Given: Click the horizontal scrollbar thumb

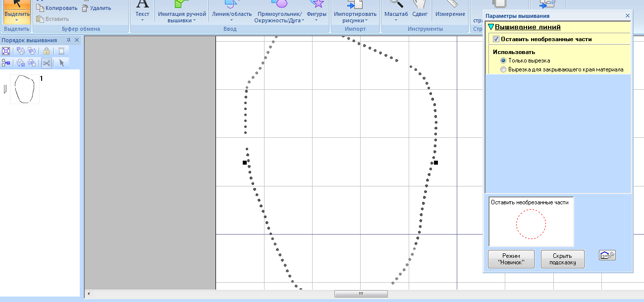Looking at the screenshot, I should pyautogui.click(x=361, y=294).
